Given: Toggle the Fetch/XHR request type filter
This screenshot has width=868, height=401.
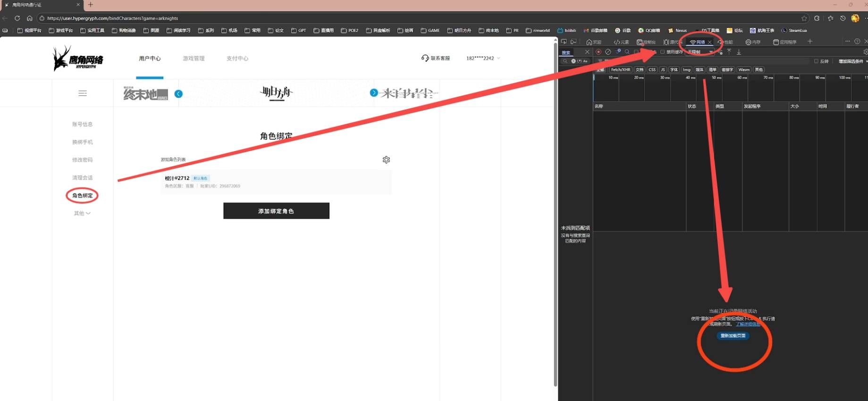Looking at the screenshot, I should (620, 70).
